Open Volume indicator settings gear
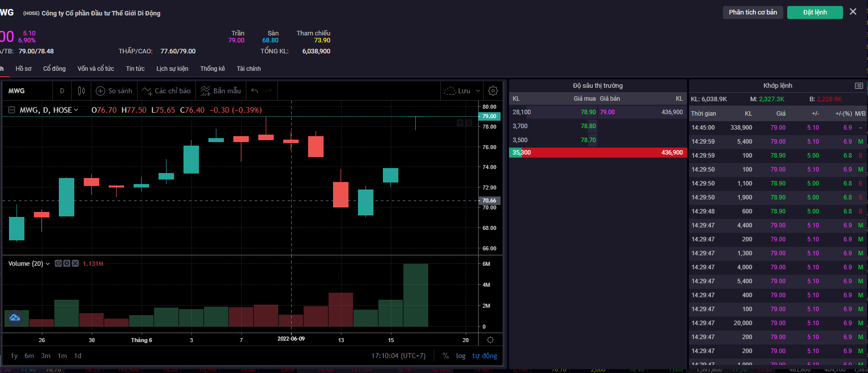868x373 pixels. click(x=67, y=263)
